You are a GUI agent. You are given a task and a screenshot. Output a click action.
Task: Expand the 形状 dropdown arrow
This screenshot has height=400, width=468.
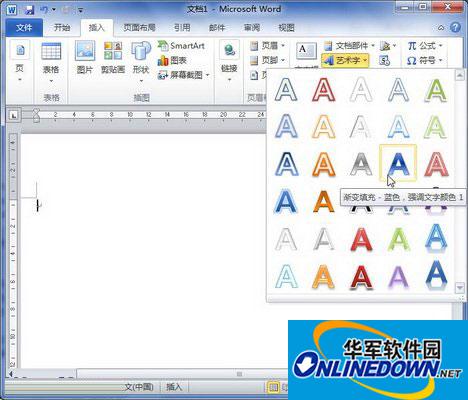point(141,81)
